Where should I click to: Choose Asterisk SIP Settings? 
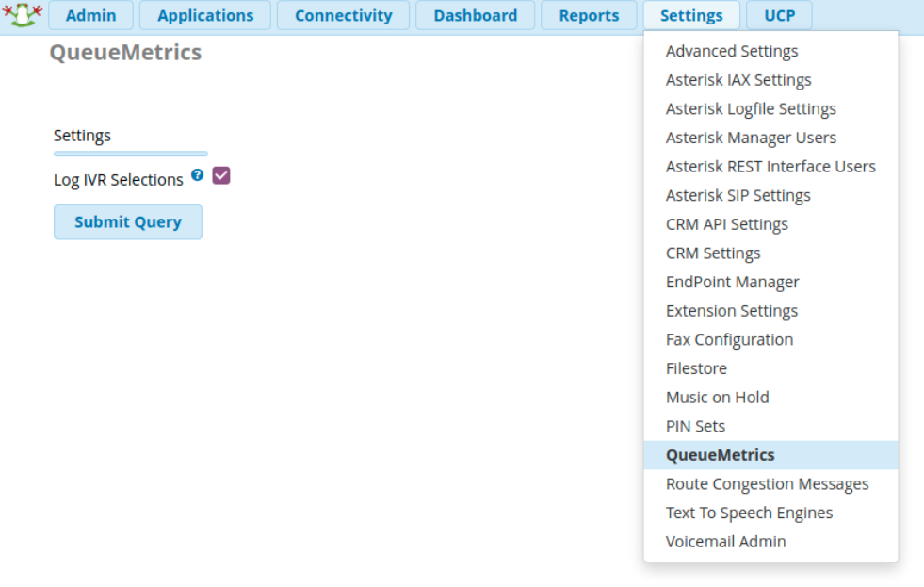[738, 195]
